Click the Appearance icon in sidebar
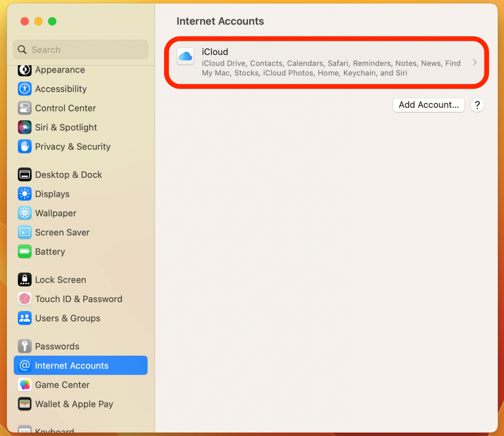Screen dimensions: 504x436 (25, 70)
